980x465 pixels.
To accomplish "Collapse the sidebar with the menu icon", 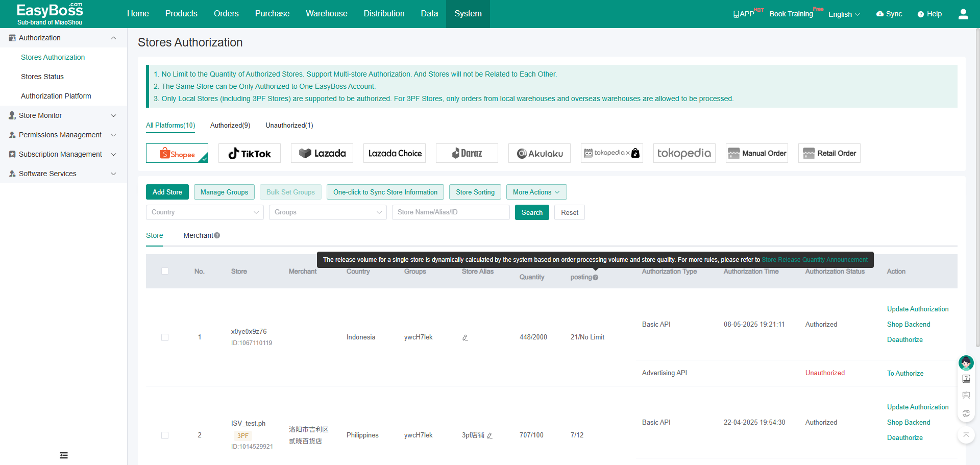I will coord(64,455).
